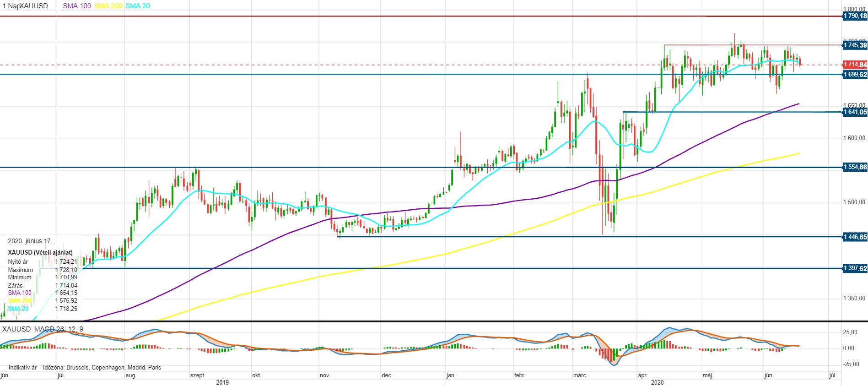Click the 'szept.' month label on time axis
The height and width of the screenshot is (386, 868).
coord(198,375)
